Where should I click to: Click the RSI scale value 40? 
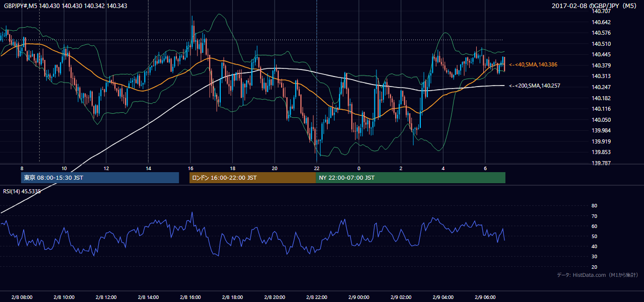594,246
